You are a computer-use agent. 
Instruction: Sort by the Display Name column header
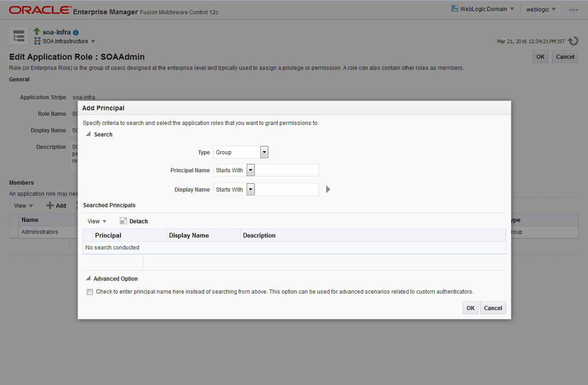tap(203, 235)
